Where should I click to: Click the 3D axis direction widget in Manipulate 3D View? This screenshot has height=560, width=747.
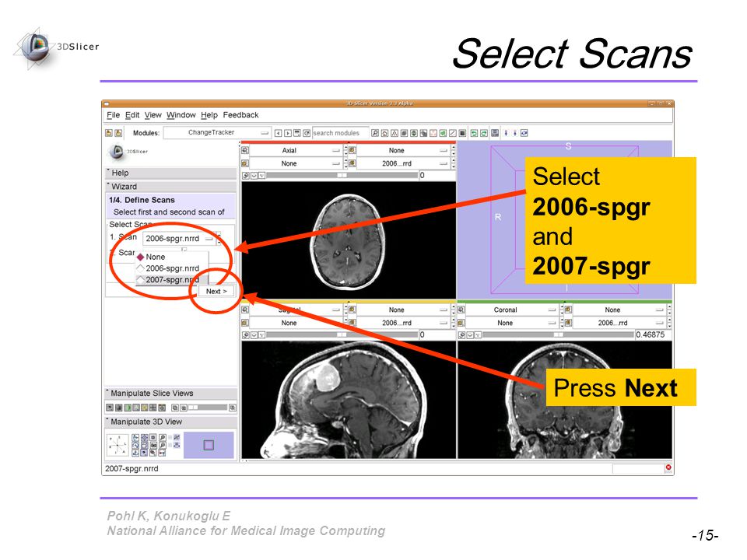117,445
